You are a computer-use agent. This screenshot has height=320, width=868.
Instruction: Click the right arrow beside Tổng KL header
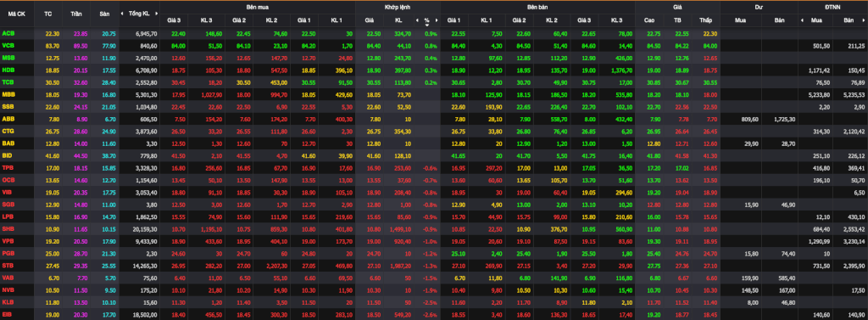(x=157, y=14)
